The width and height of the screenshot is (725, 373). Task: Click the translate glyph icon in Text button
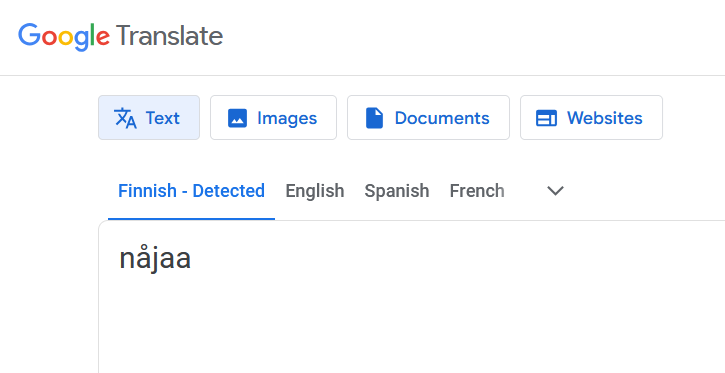[x=125, y=118]
